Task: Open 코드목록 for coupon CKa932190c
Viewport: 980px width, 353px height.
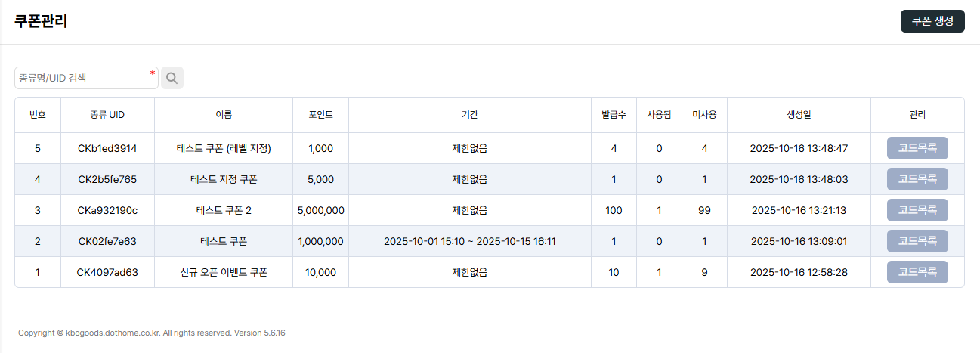Action: [917, 210]
